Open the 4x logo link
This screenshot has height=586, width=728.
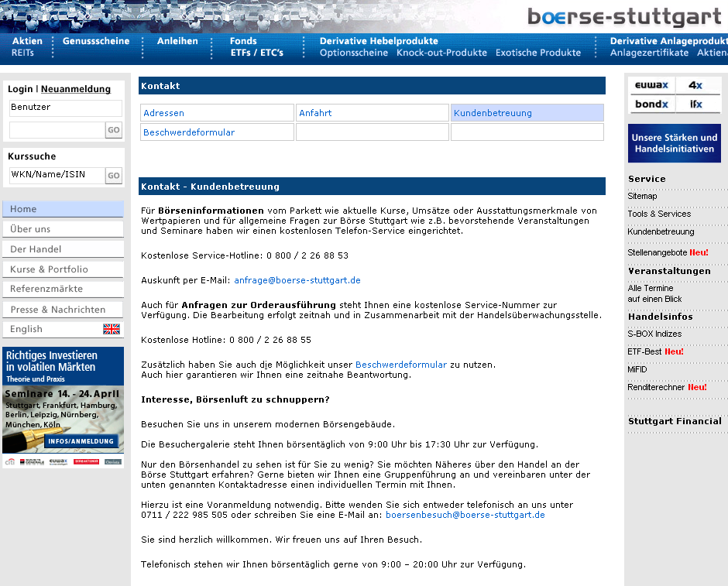point(695,85)
